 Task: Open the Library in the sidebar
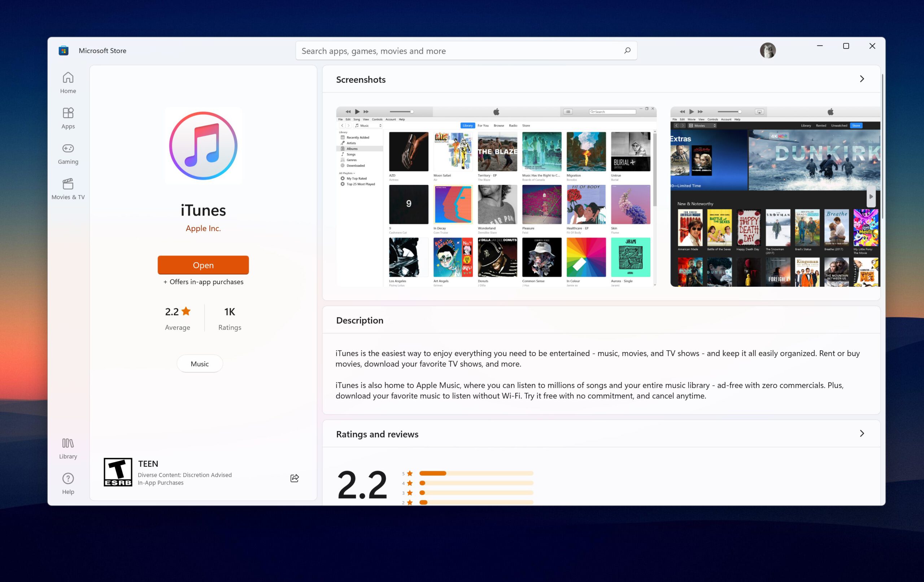click(68, 448)
